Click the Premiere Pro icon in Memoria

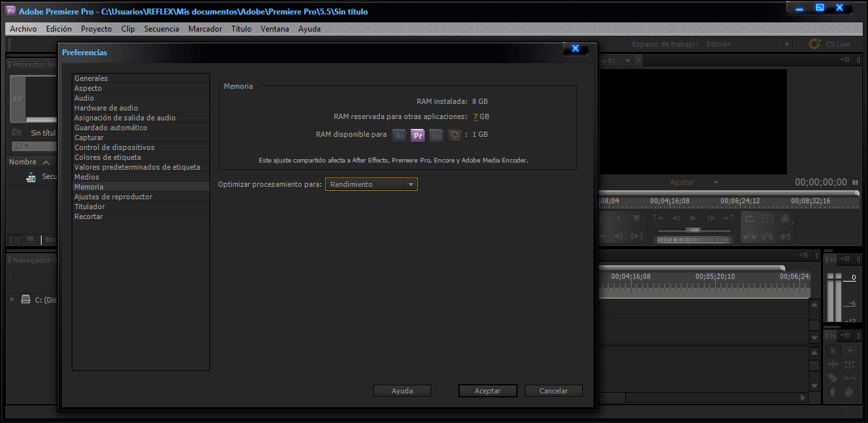[418, 136]
